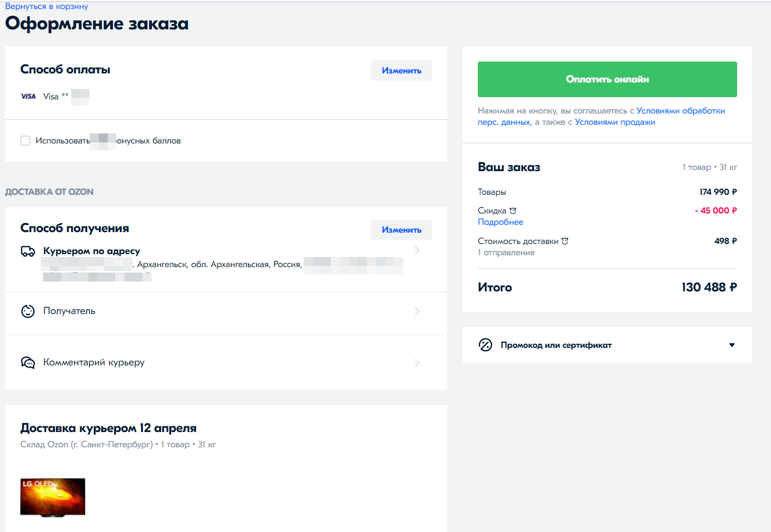Click the promo code percent icon

485,345
